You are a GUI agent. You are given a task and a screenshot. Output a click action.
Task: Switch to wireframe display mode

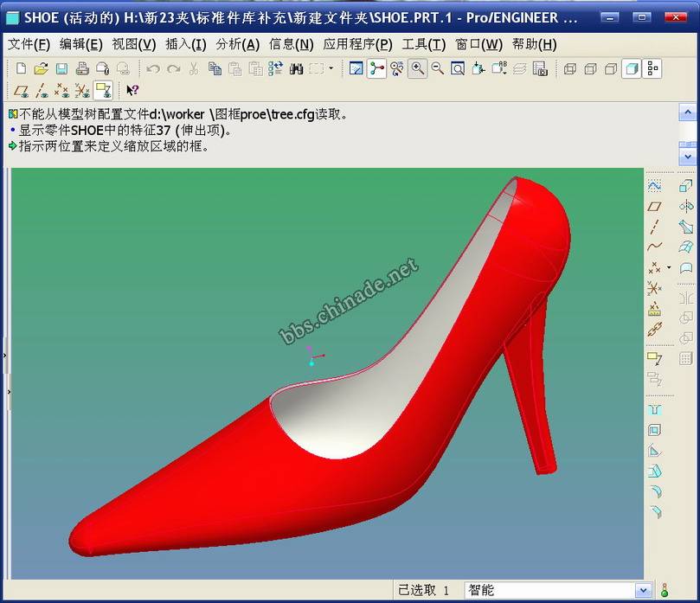click(x=569, y=68)
